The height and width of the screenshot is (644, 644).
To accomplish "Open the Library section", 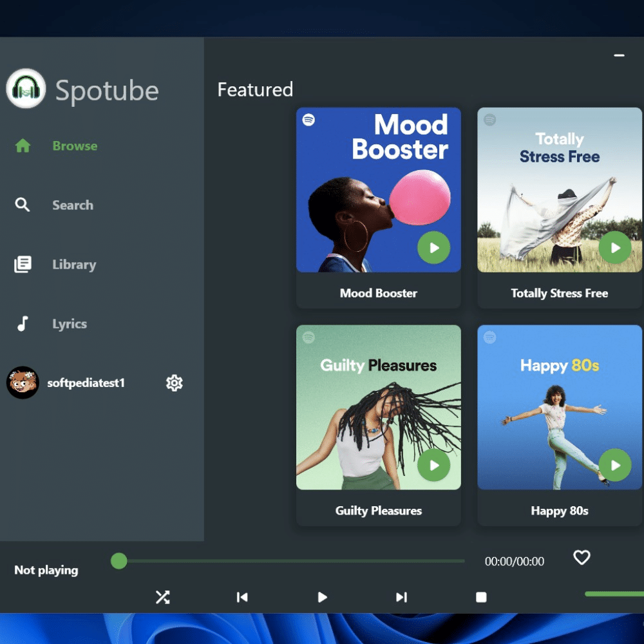I will pos(74,264).
